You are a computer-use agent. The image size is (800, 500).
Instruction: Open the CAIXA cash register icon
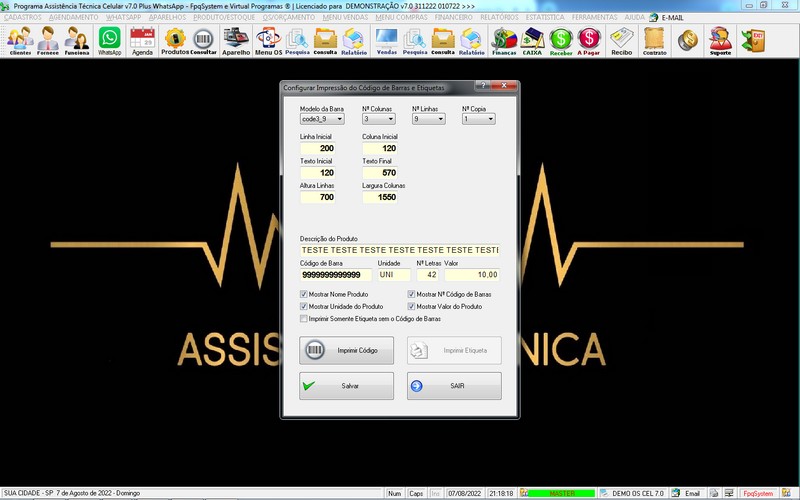click(x=532, y=41)
